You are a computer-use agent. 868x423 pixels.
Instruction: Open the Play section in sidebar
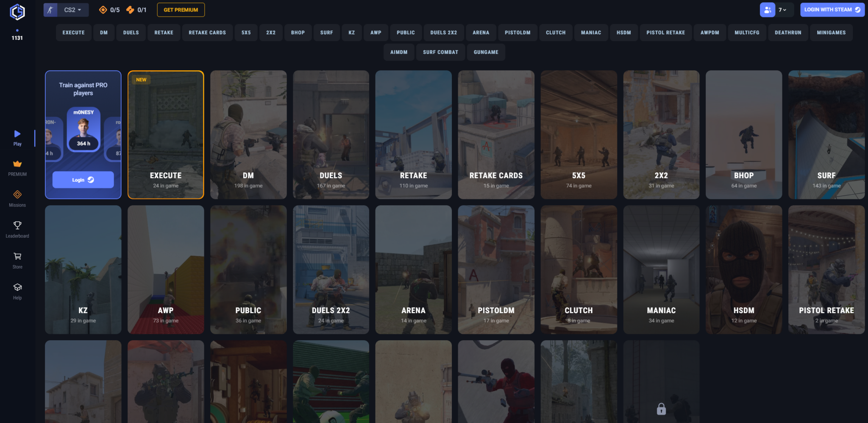(17, 138)
